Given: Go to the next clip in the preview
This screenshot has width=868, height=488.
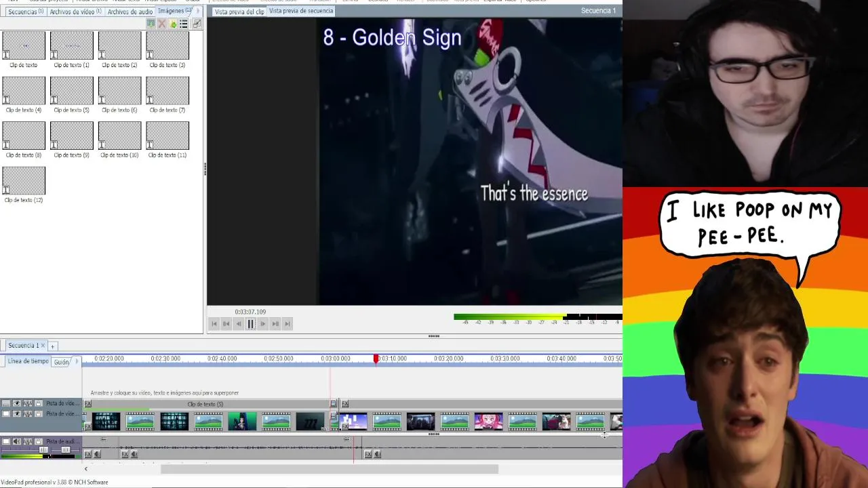Looking at the screenshot, I should pos(275,324).
